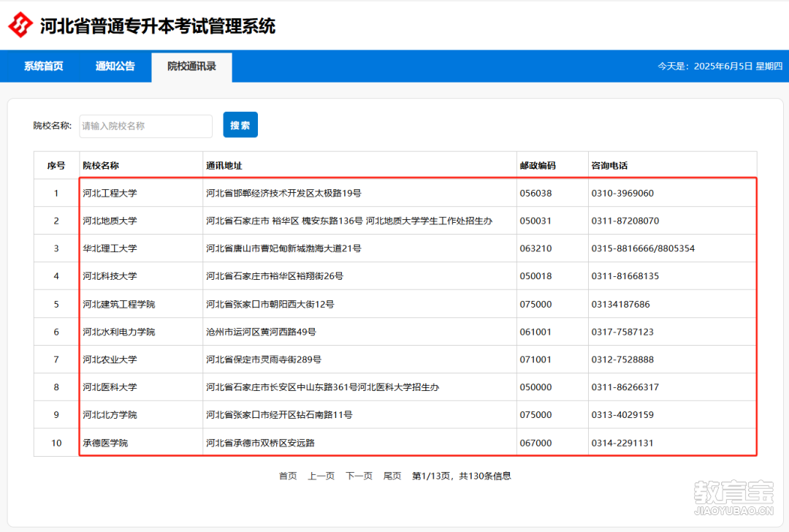Click postal code 063210
Viewport: 789px width, 532px height.
pyautogui.click(x=535, y=248)
